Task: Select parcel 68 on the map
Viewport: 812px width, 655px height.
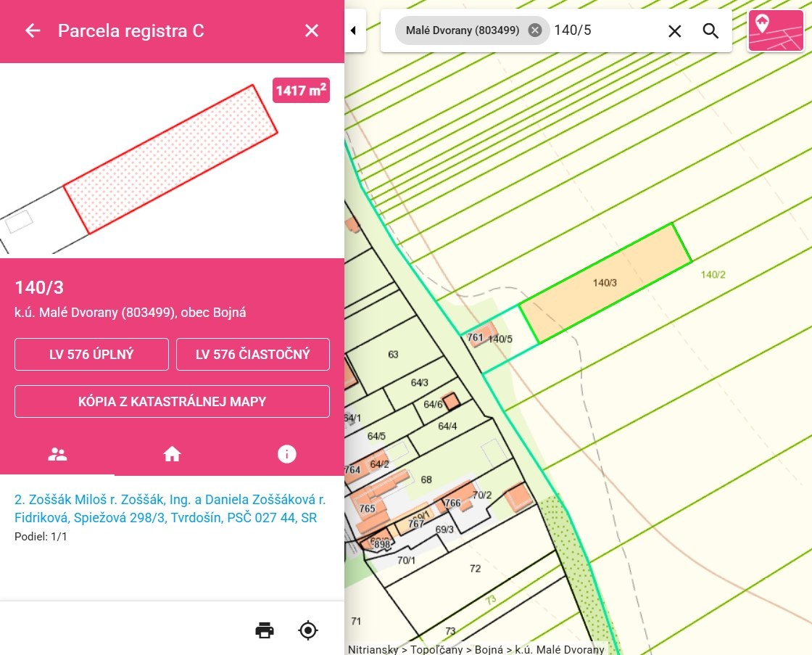Action: point(426,480)
